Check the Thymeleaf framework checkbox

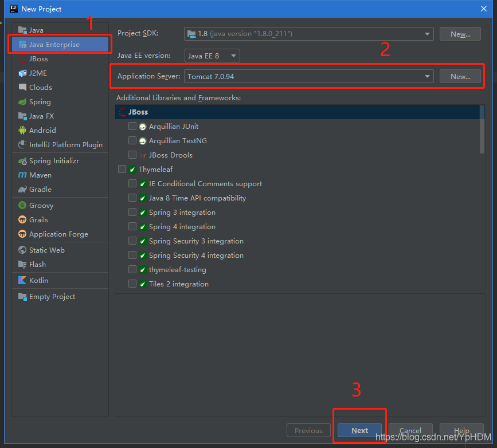point(122,169)
